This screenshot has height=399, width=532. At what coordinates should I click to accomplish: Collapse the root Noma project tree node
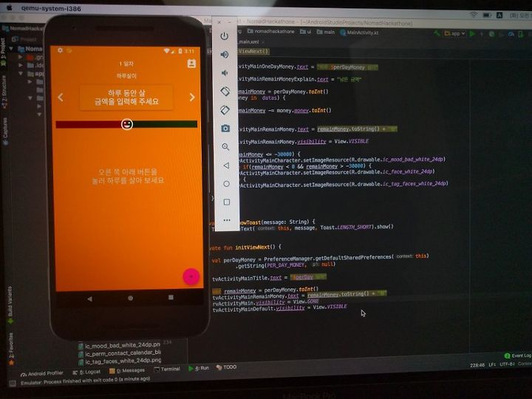click(x=11, y=49)
